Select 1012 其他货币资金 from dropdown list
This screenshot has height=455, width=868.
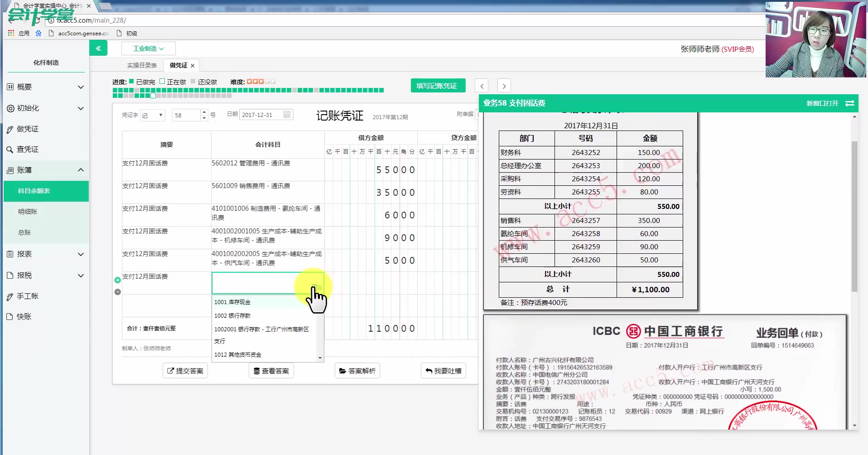[x=265, y=354]
